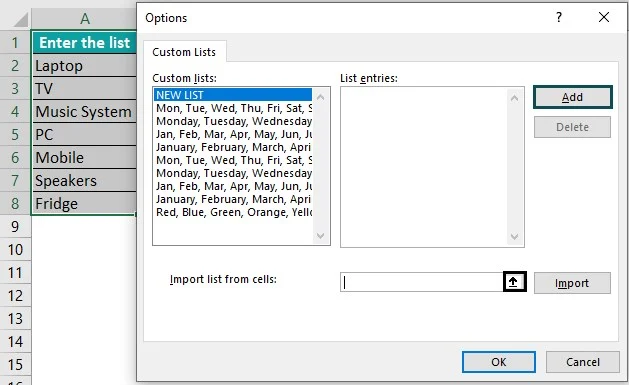Select the 'Enter the list' header cell
The image size is (629, 385).
84,42
